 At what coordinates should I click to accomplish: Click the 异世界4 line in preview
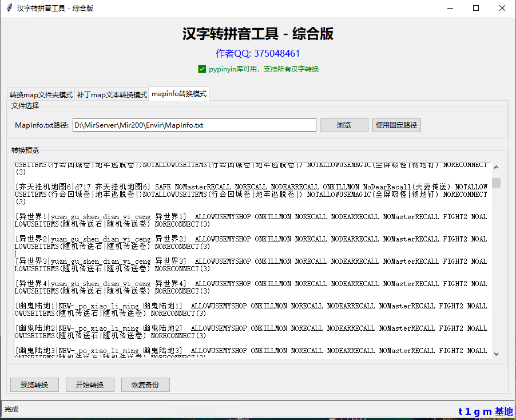(251, 287)
